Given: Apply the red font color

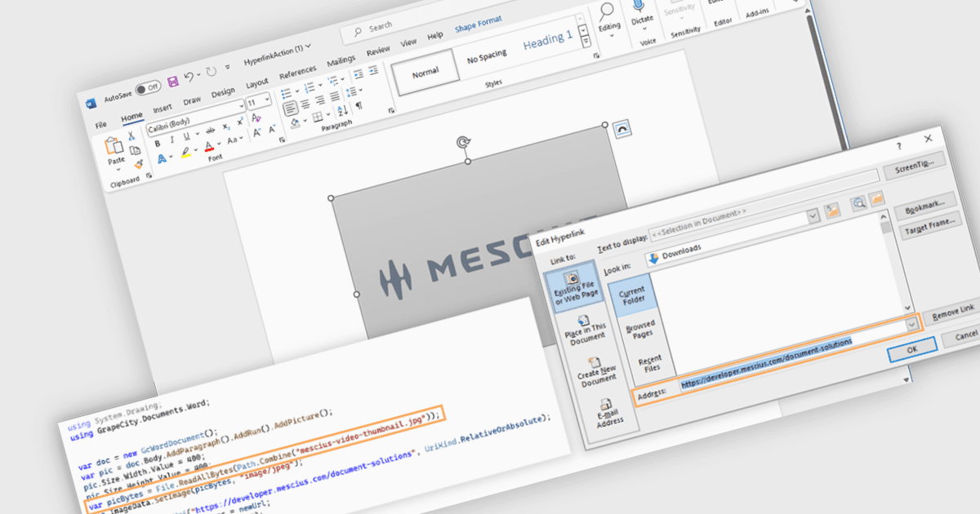Looking at the screenshot, I should pyautogui.click(x=209, y=146).
